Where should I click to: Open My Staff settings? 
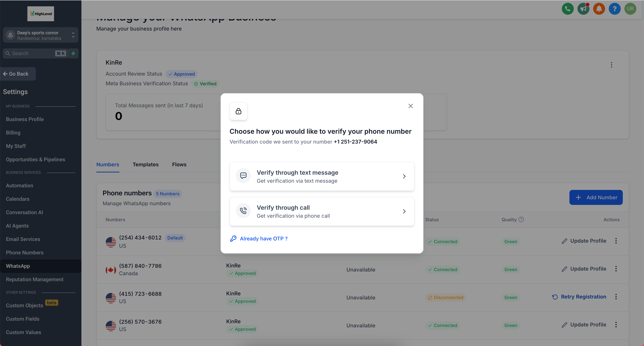click(x=16, y=146)
